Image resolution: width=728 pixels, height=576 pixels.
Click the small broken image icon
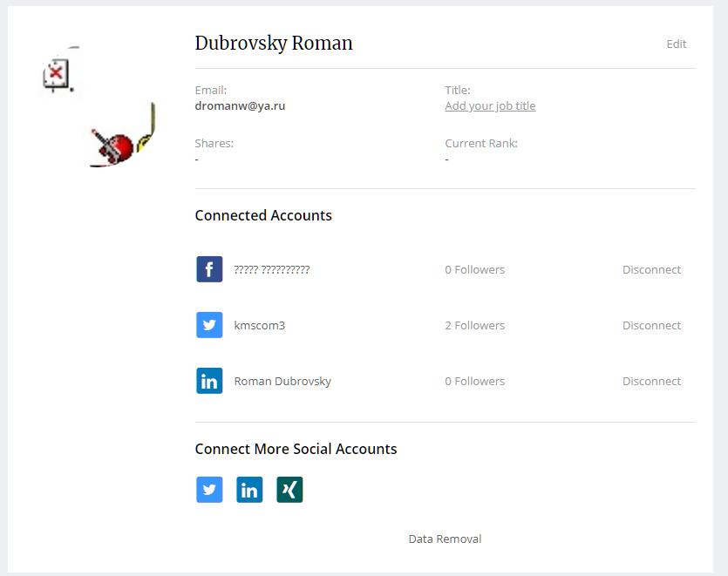point(57,74)
